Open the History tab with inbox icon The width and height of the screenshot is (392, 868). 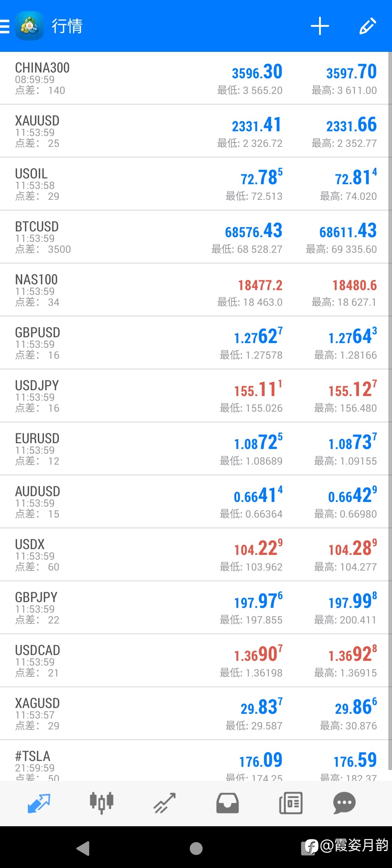[x=228, y=803]
